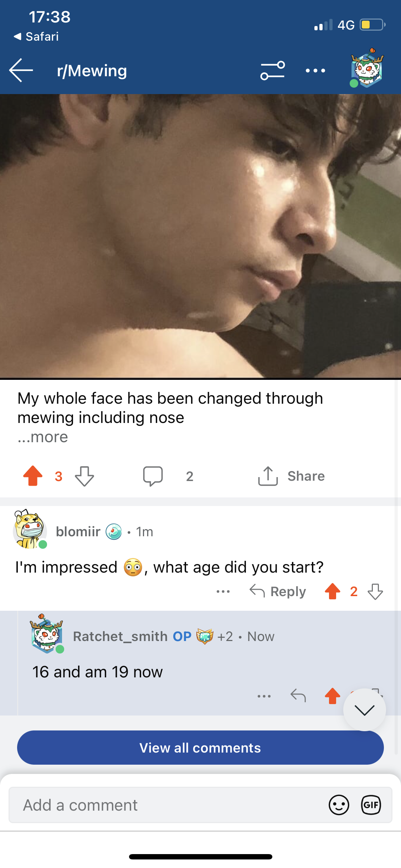The height and width of the screenshot is (868, 401).
Task: Open your profile avatar in header
Action: 367,68
